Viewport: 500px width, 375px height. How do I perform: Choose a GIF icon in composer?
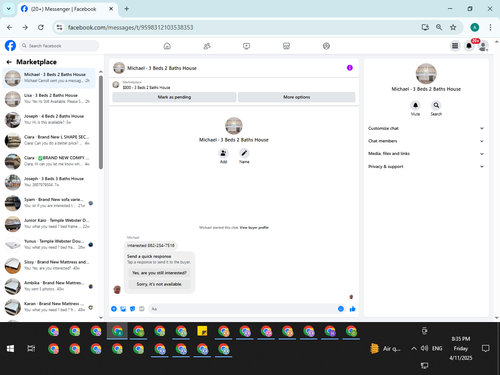(142, 309)
